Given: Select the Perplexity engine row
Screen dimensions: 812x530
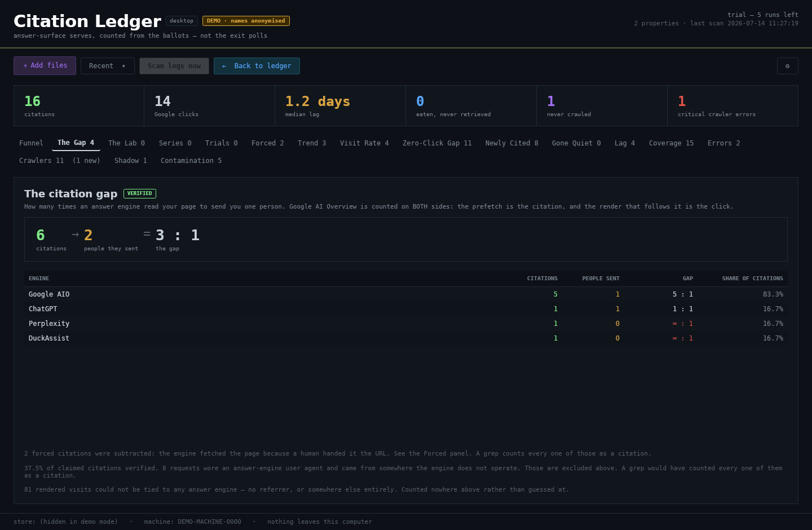Looking at the screenshot, I should (x=406, y=324).
